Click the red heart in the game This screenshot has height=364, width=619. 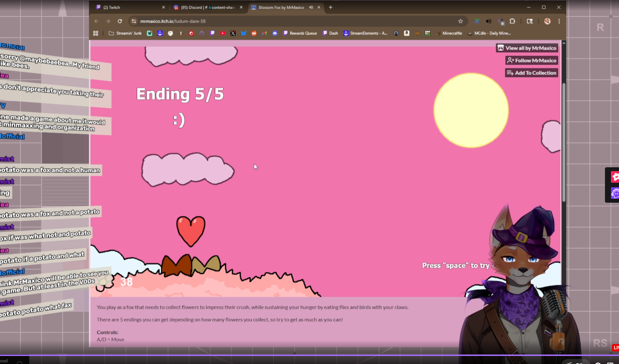(x=191, y=231)
